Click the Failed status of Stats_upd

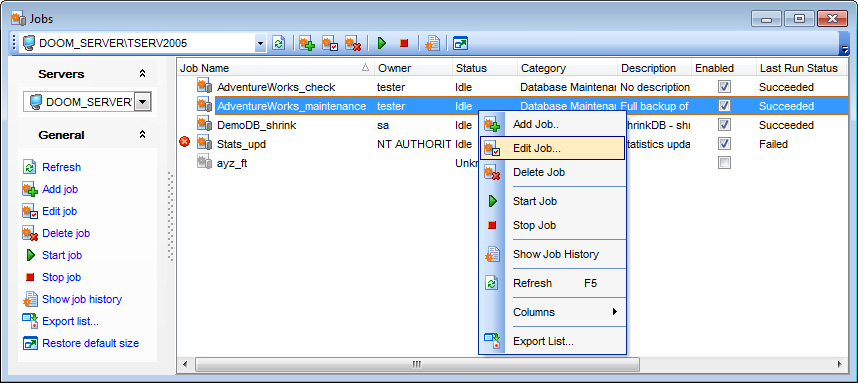coord(773,144)
